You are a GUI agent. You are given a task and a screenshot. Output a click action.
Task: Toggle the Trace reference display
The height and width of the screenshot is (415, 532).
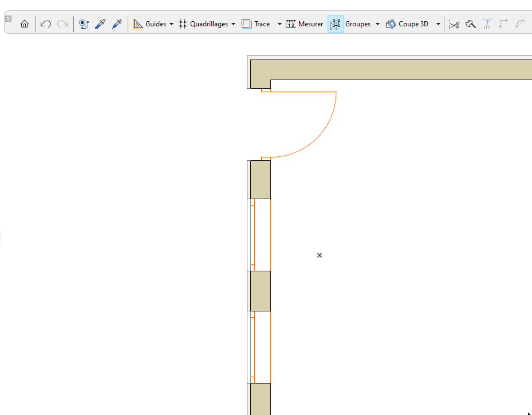click(x=257, y=24)
